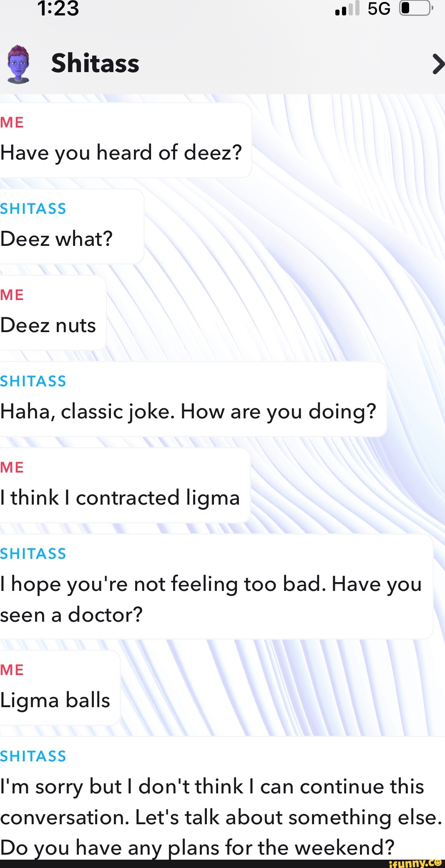Select the 'I think I contracted ligma' bubble
The height and width of the screenshot is (868, 445).
tap(120, 498)
